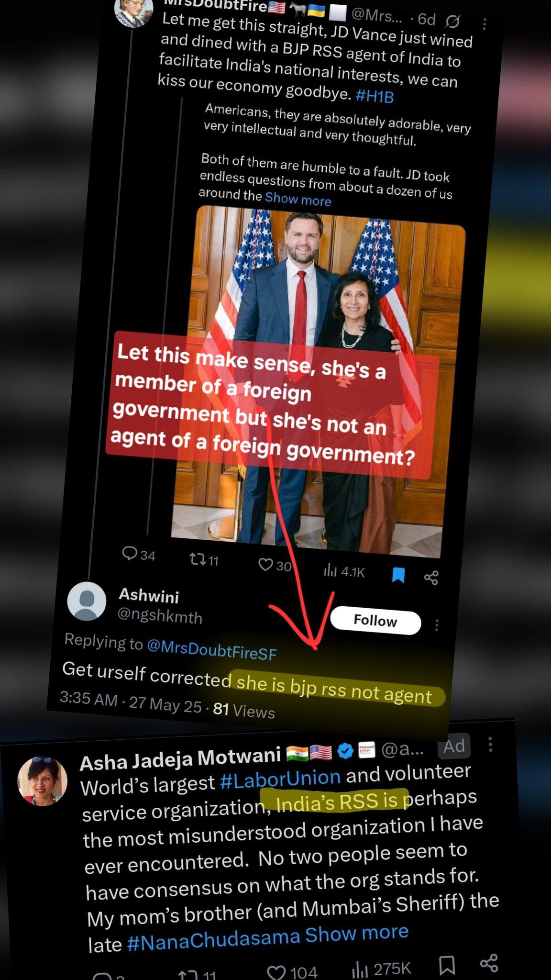The image size is (551, 980).
Task: Open Ashwini's default profile avatar
Action: (87, 601)
